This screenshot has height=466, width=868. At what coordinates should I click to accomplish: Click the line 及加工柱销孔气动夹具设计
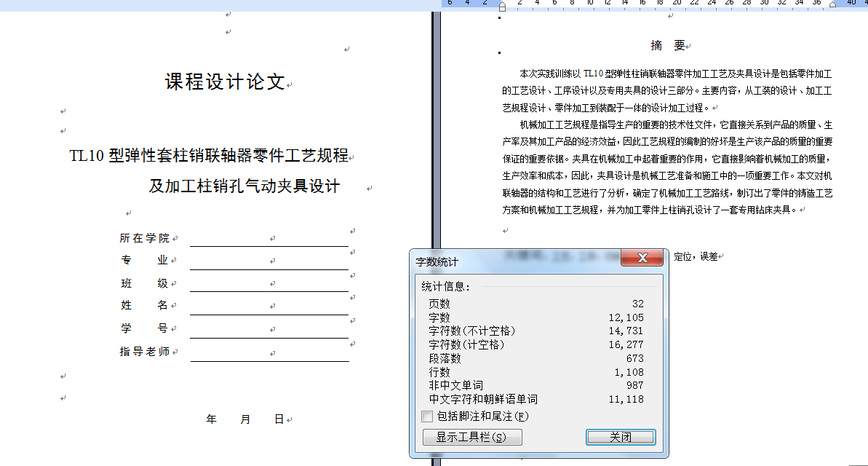(x=244, y=186)
